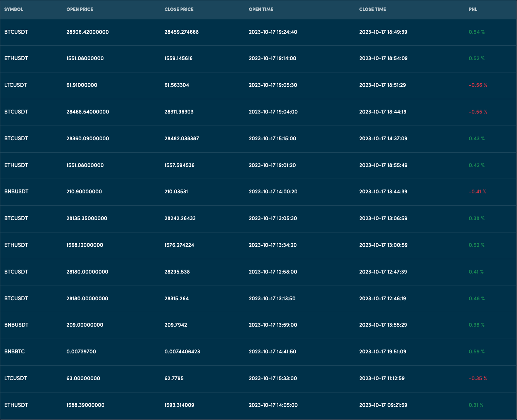Select the 0.42 % PNL value
Viewport: 517px width, 420px height.
(477, 165)
